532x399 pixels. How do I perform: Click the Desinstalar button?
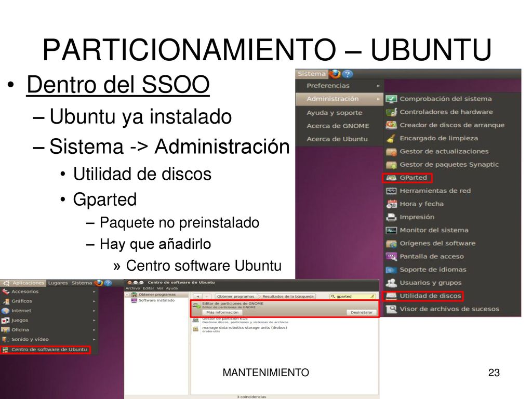(362, 312)
